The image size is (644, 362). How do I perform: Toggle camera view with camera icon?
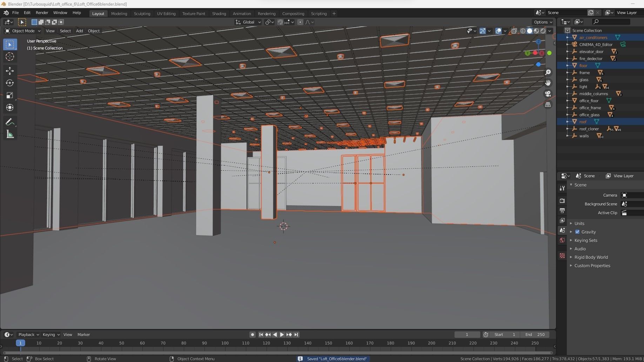pos(548,94)
